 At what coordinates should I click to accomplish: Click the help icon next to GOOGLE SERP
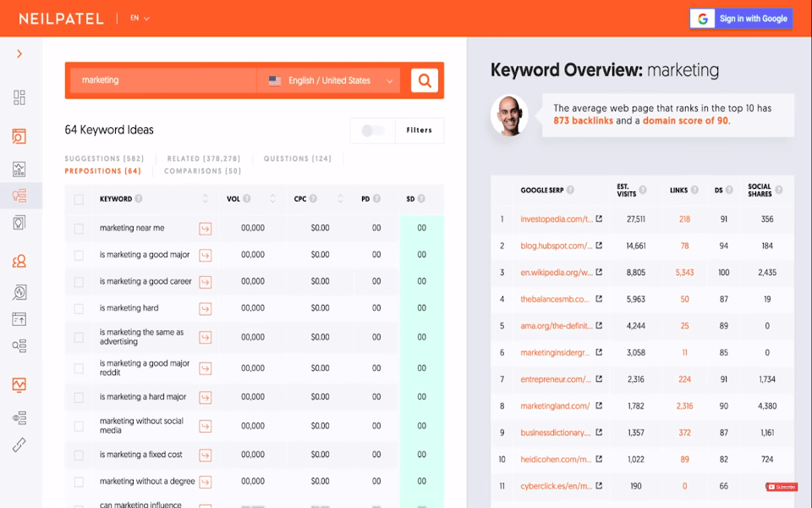click(570, 190)
